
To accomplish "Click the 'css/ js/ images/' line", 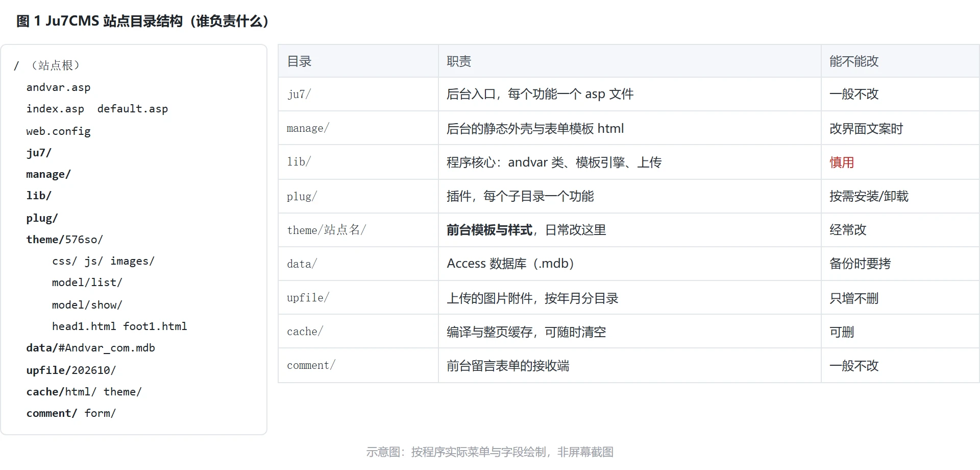I will click(103, 261).
